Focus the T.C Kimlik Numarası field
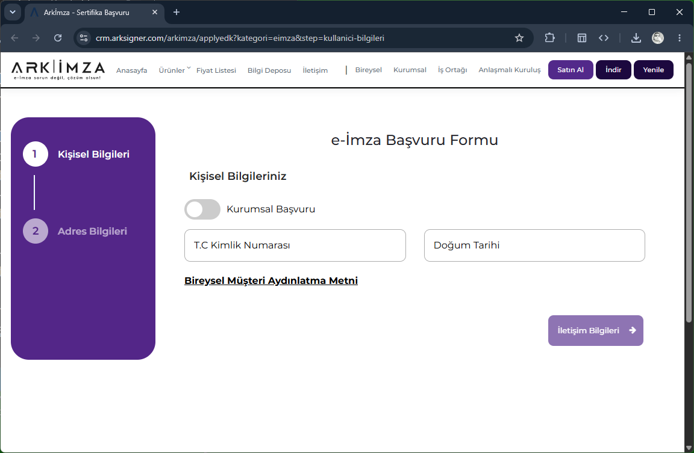 point(295,245)
